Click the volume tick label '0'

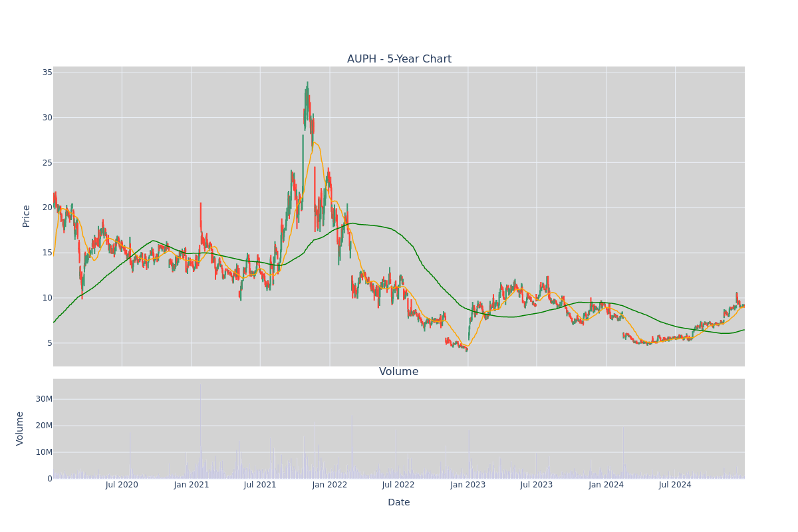50,479
